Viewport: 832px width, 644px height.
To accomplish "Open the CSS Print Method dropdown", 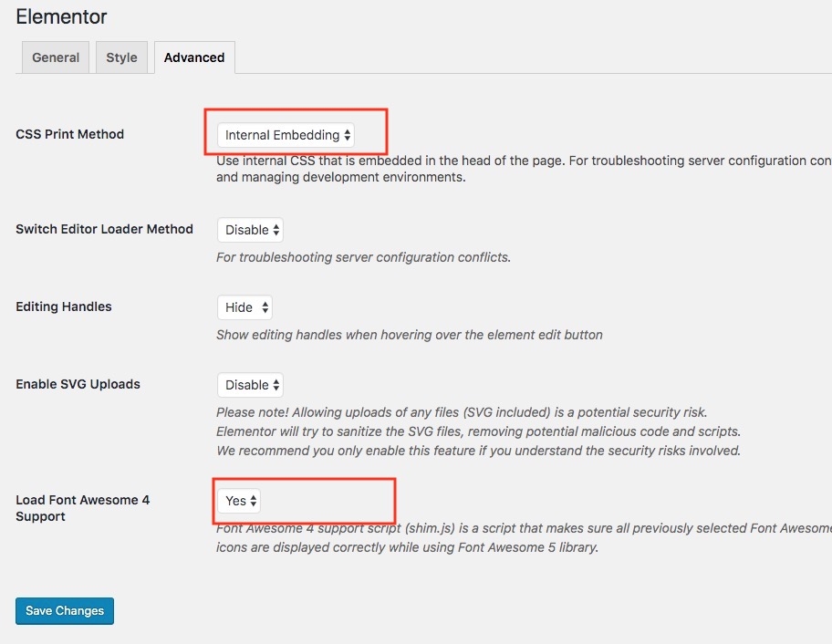I will 286,135.
